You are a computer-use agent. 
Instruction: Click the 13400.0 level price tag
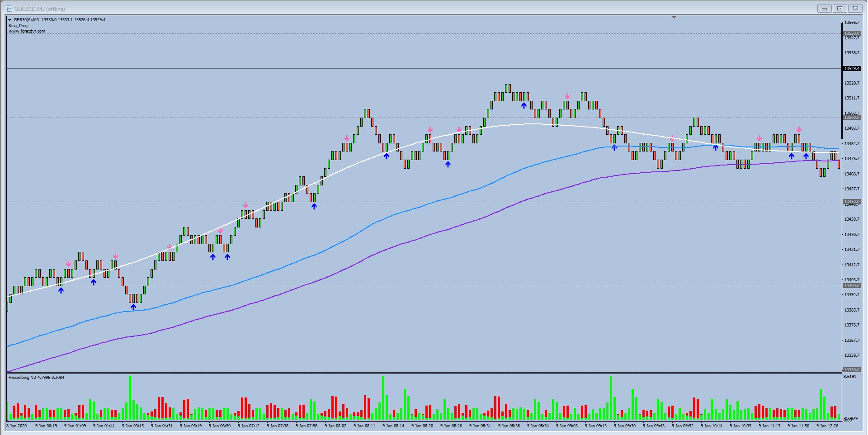click(x=852, y=286)
